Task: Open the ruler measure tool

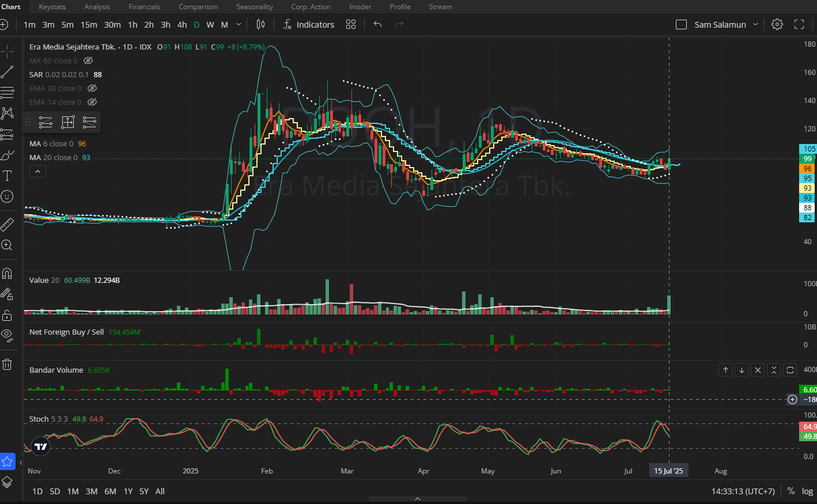Action: [7, 224]
